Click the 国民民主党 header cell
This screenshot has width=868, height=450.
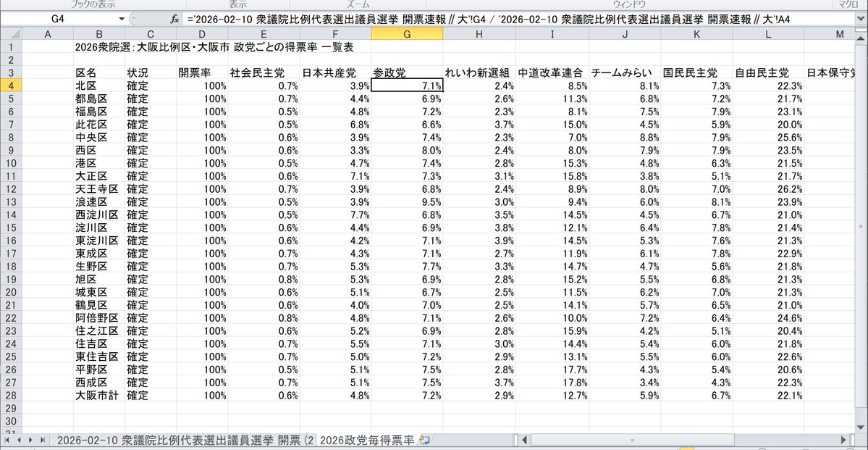(x=696, y=72)
